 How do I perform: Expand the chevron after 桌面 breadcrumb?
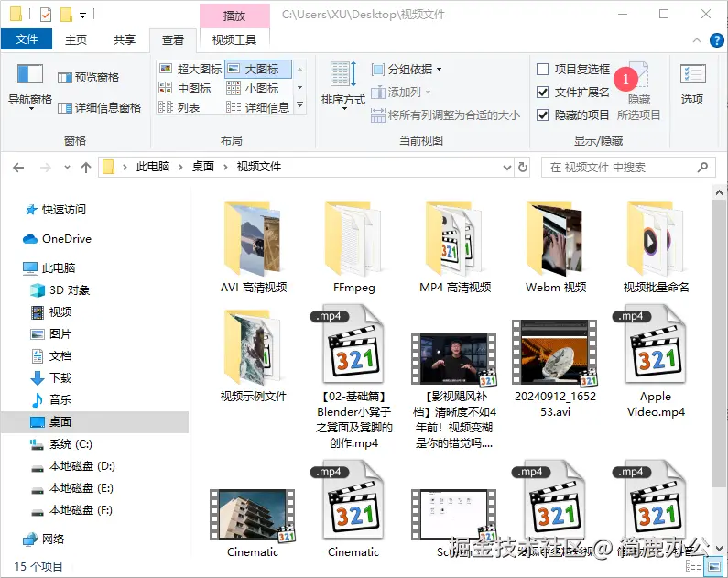point(225,167)
